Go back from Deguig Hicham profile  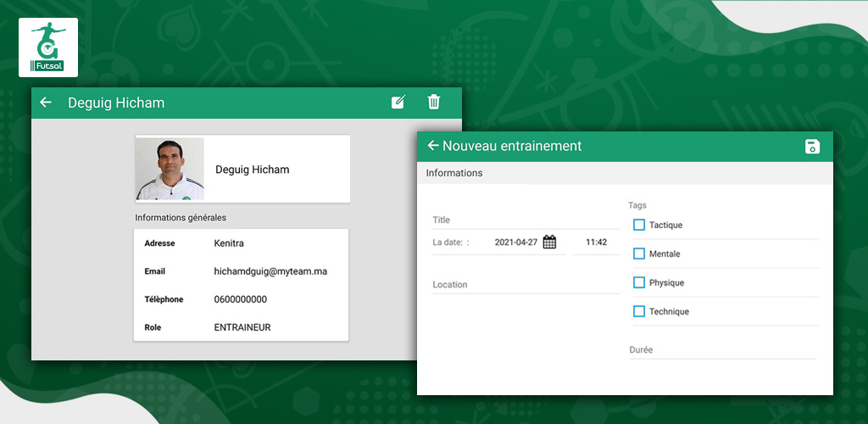click(x=46, y=103)
